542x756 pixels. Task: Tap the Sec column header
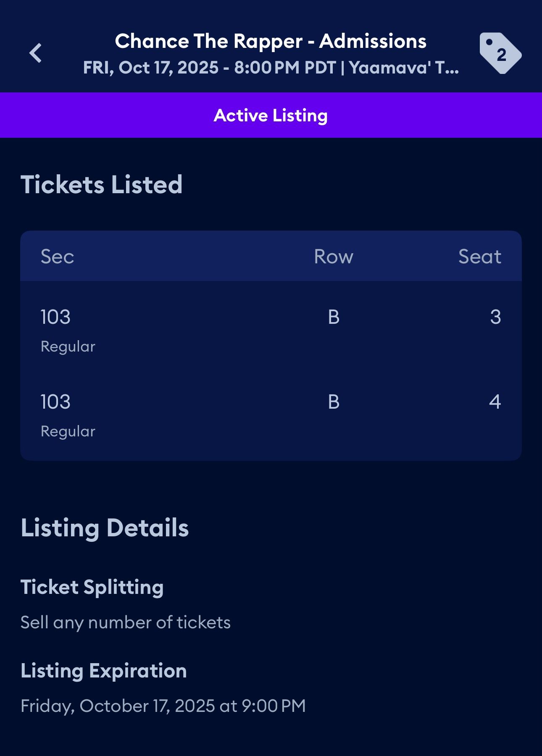57,257
